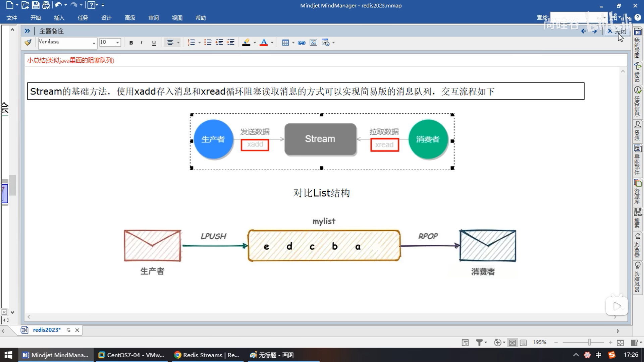Insert a hyperlink using the link icon

pyautogui.click(x=302, y=43)
